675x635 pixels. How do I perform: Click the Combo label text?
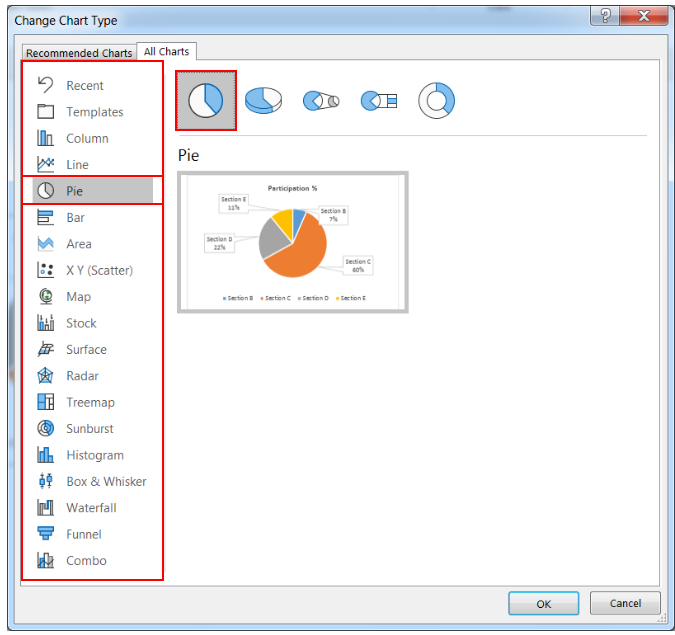(x=86, y=561)
